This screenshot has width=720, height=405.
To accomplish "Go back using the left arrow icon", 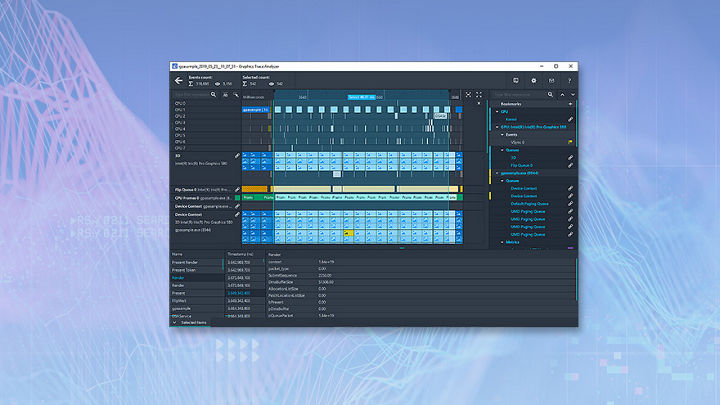I will (178, 81).
